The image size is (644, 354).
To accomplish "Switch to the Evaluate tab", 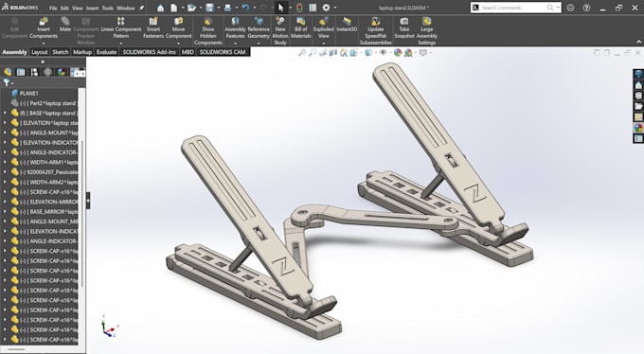I will pyautogui.click(x=106, y=52).
